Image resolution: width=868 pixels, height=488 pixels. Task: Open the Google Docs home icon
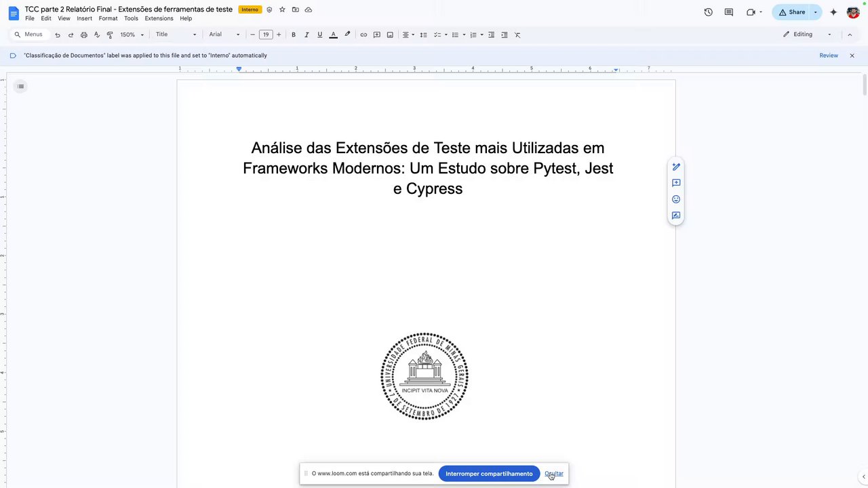(x=13, y=13)
